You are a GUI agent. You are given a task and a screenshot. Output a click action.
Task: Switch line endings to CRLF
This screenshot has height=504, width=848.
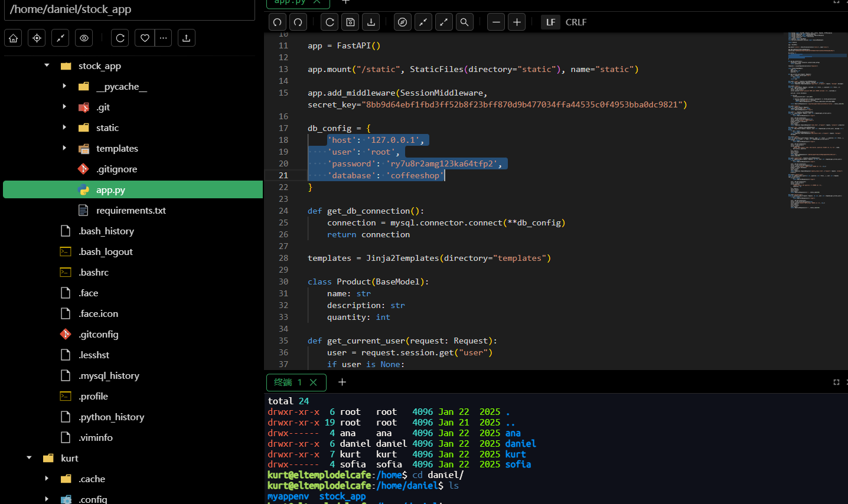click(576, 22)
